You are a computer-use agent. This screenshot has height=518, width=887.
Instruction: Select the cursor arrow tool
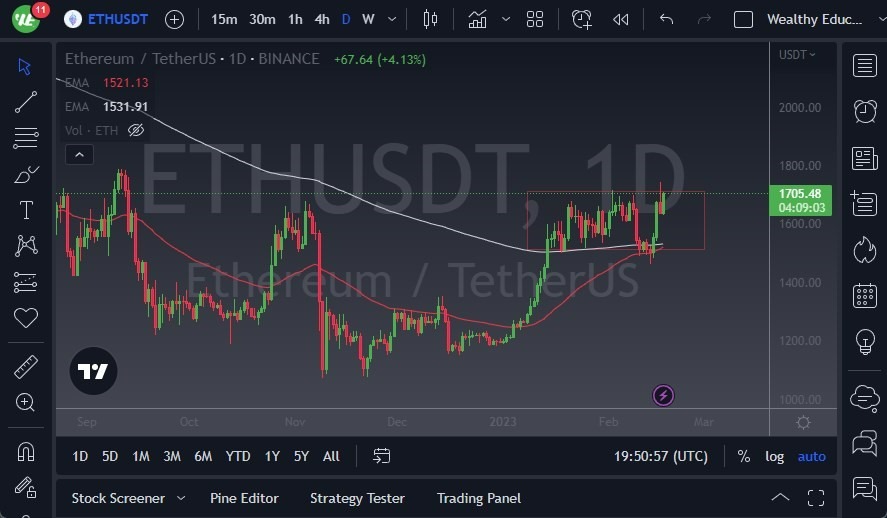24,67
